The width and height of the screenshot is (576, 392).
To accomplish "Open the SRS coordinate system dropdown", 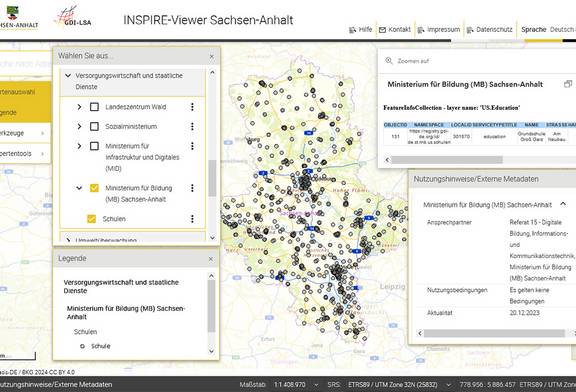I will click(x=448, y=385).
